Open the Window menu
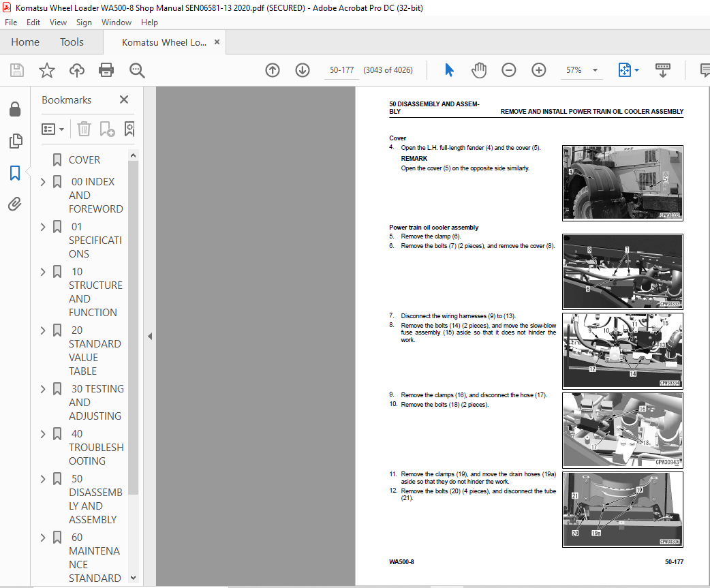Viewport: 710px width, 588px height. coord(117,22)
